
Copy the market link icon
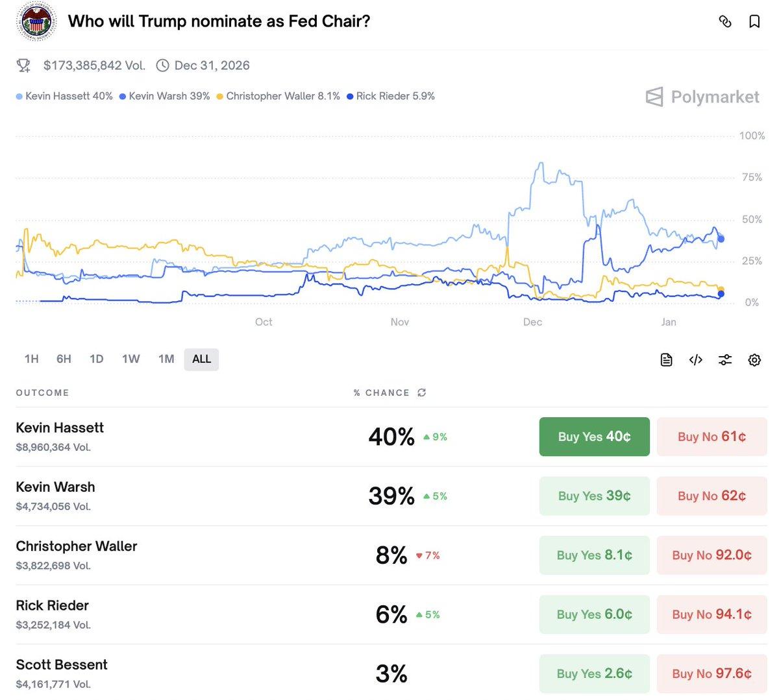[725, 21]
